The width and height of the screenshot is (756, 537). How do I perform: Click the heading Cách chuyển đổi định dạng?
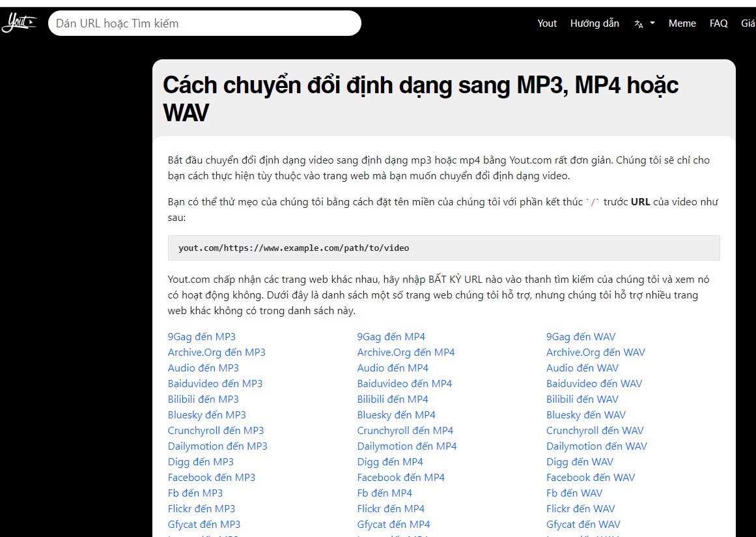pos(421,98)
